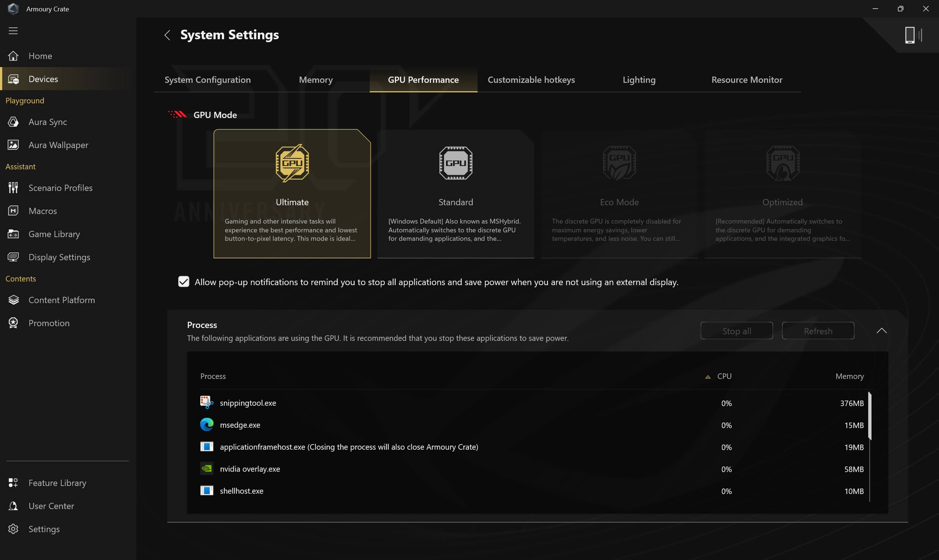Click the Stop all button
The height and width of the screenshot is (560, 939).
tap(737, 331)
